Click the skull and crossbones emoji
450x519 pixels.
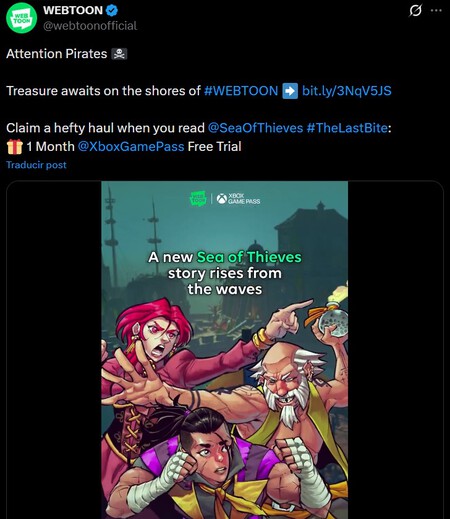[119, 54]
